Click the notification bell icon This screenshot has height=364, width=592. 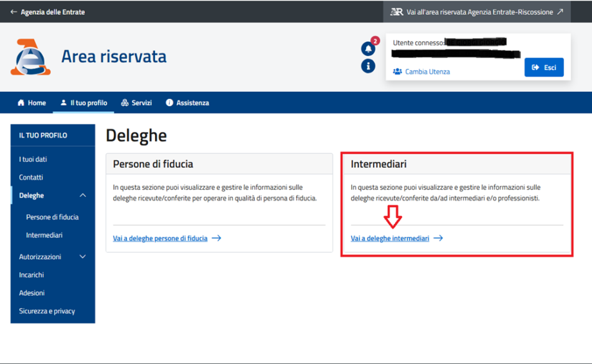click(368, 48)
